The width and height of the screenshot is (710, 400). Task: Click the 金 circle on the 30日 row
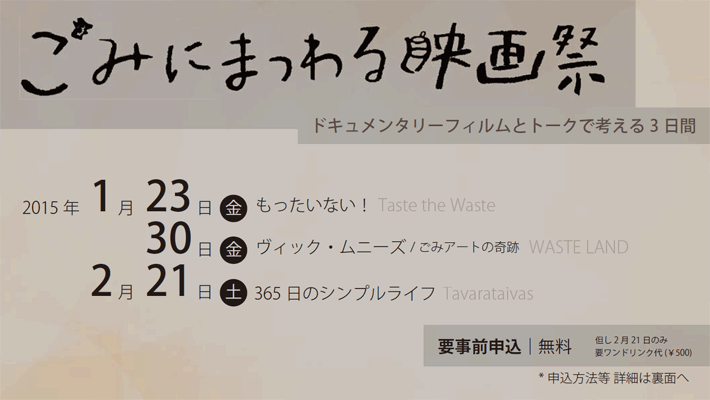[x=232, y=248]
